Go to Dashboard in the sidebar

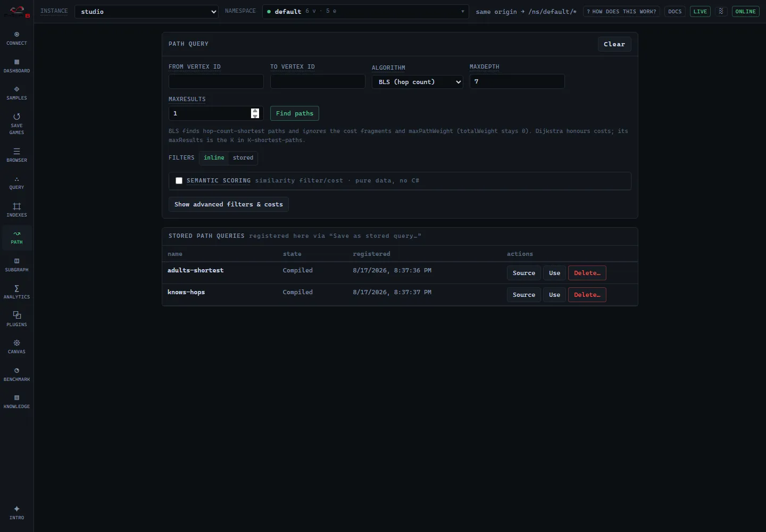point(16,66)
